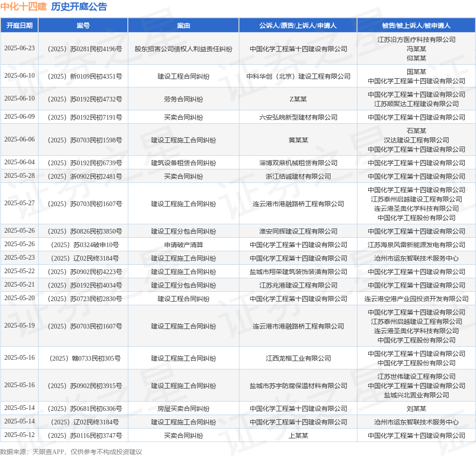Image resolution: width=476 pixels, height=456 pixels.
Task: Select defendant 冯某某
Action: coord(416,49)
